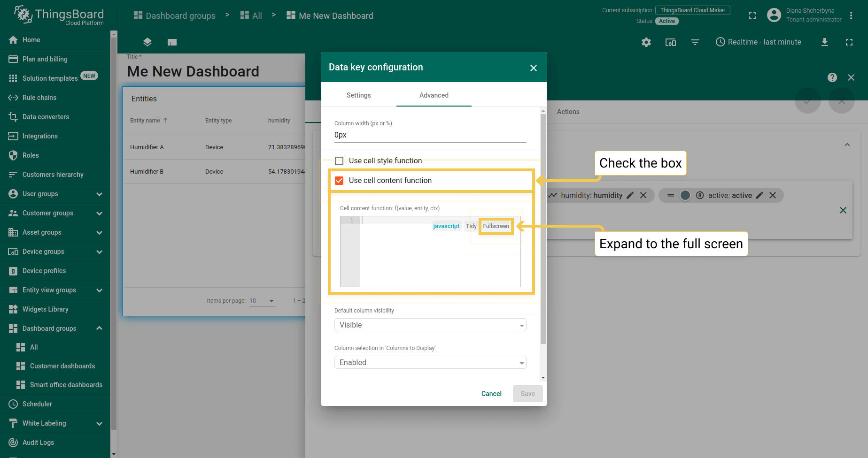The height and width of the screenshot is (458, 868).
Task: Remove the active data key chip
Action: (773, 195)
